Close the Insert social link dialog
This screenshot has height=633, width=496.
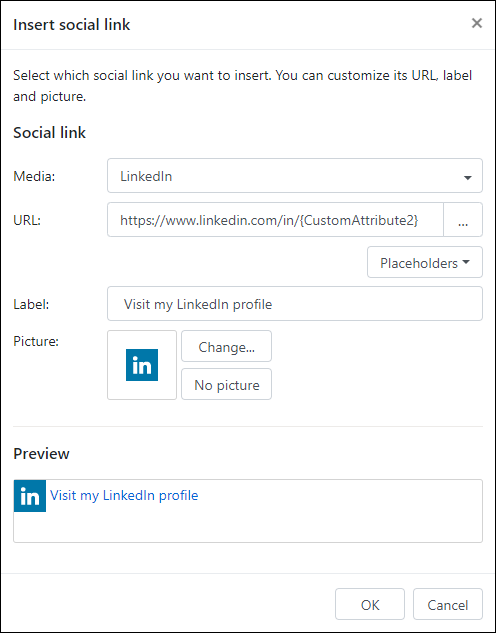477,23
